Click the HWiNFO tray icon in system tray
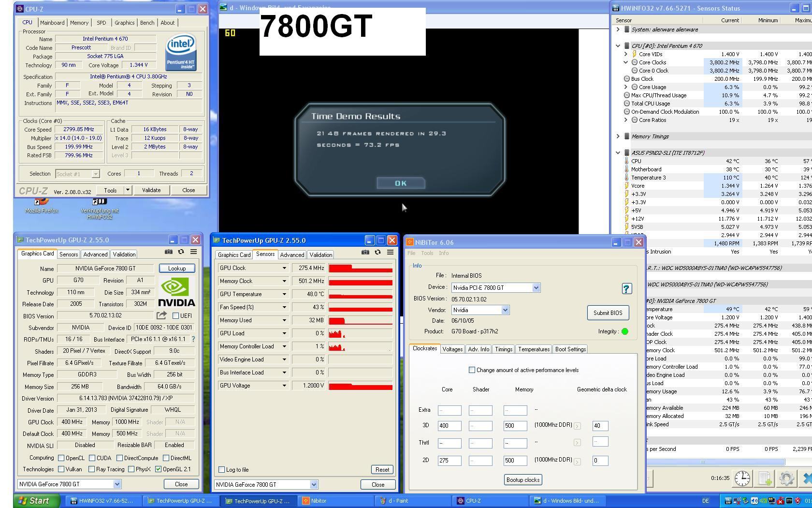The width and height of the screenshot is (812, 508). [729, 501]
